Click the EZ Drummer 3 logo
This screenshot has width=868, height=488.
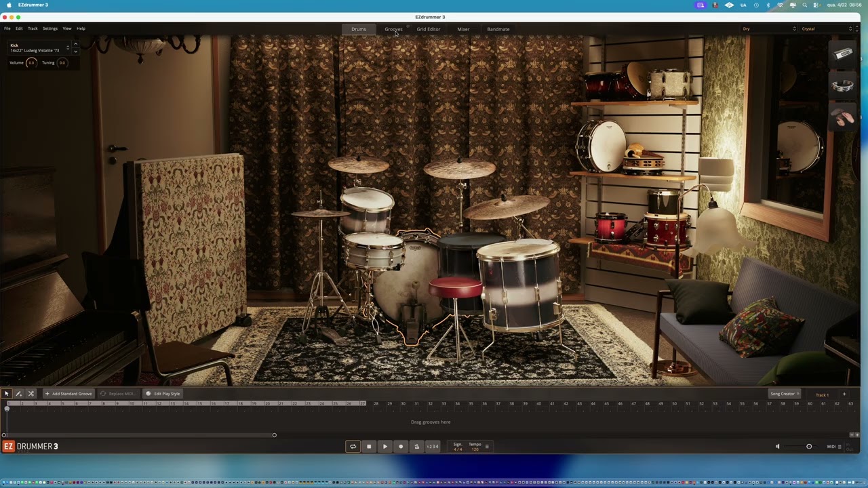pos(31,446)
